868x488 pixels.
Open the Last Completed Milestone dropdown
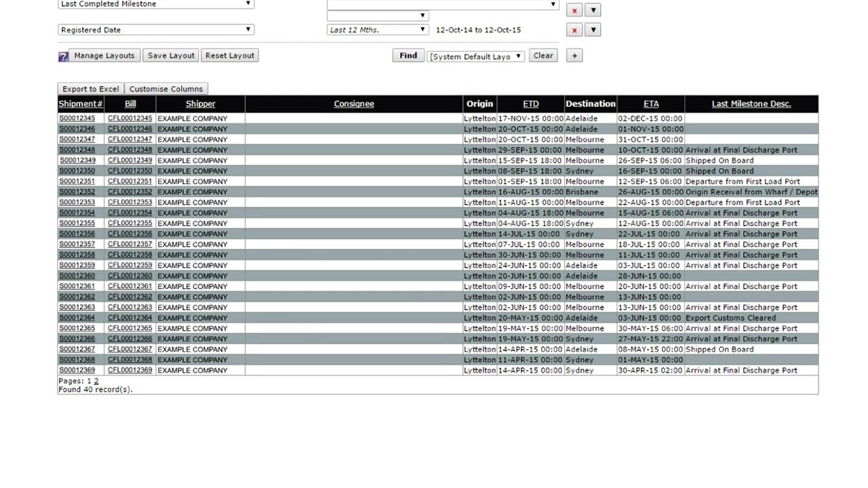tap(156, 4)
